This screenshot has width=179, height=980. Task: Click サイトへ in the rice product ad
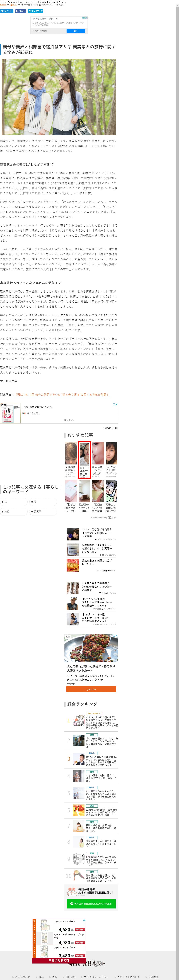[69, 420]
